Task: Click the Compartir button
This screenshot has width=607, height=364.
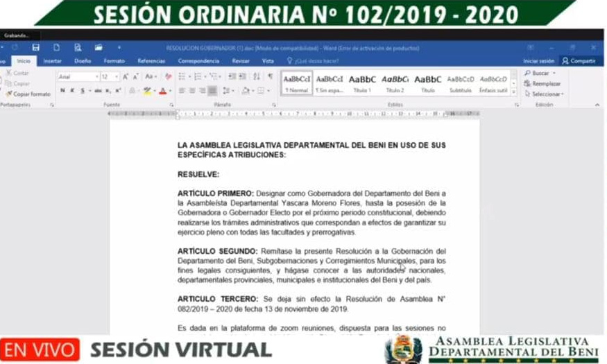Action: 579,61
